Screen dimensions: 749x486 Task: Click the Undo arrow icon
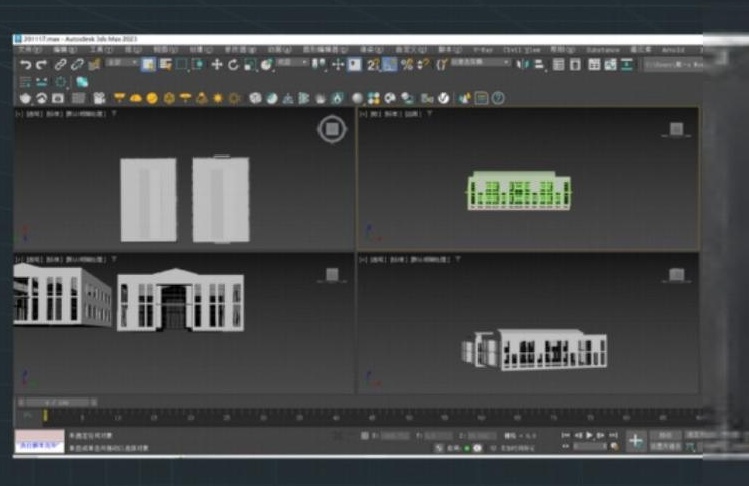[x=26, y=65]
